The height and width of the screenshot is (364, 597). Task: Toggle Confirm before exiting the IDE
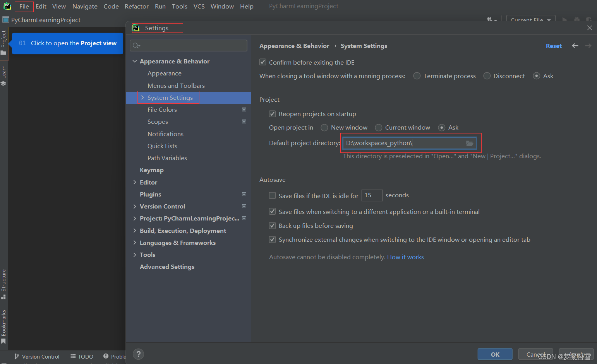click(x=262, y=62)
